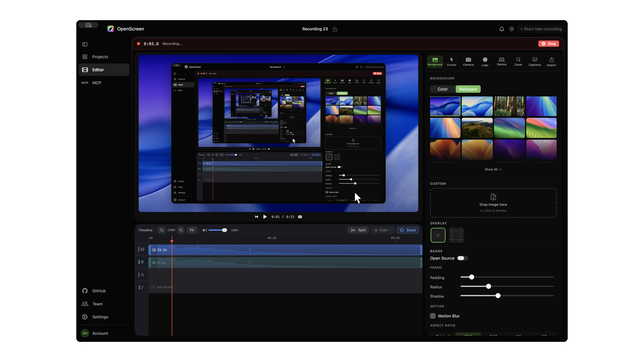The height and width of the screenshot is (362, 644).
Task: Select the zoom track magnifier icon
Action: [x=142, y=275]
